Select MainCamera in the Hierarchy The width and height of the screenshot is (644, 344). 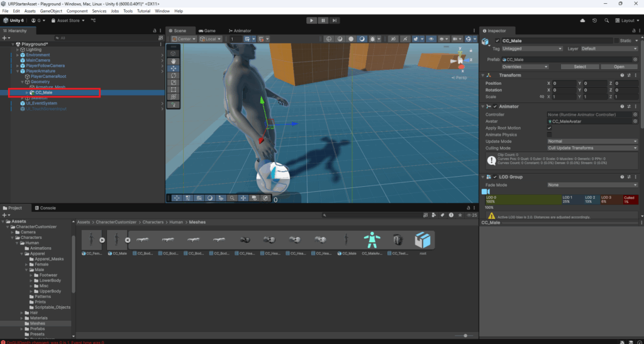coord(38,60)
